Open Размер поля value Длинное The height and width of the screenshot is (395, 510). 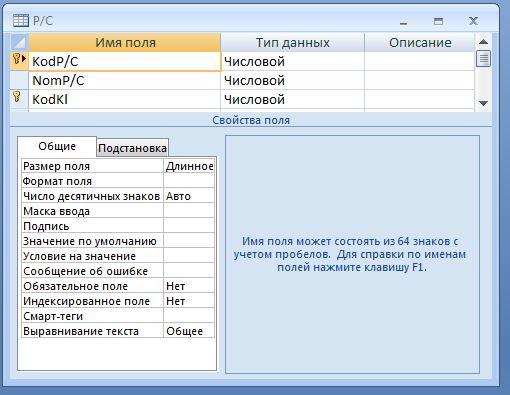tap(189, 166)
